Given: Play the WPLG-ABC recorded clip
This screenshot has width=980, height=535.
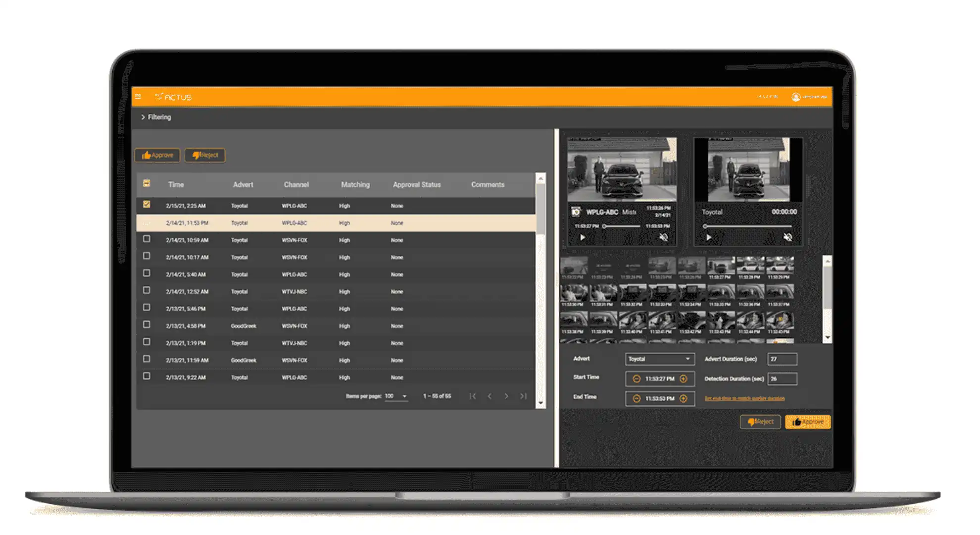Looking at the screenshot, I should (x=583, y=237).
